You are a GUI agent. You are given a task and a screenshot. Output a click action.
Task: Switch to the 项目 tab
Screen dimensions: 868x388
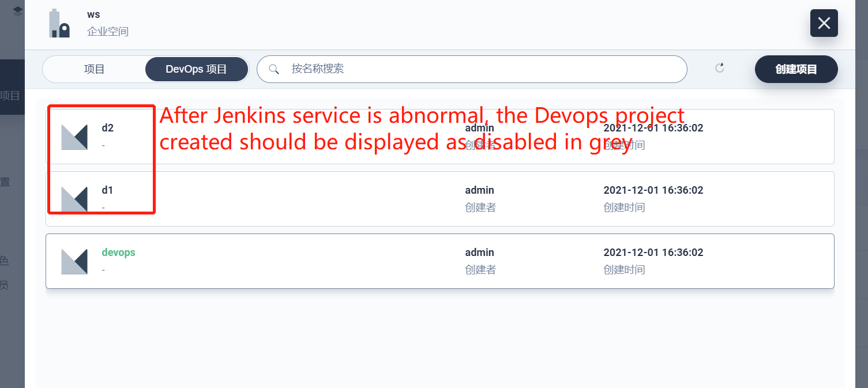coord(94,69)
